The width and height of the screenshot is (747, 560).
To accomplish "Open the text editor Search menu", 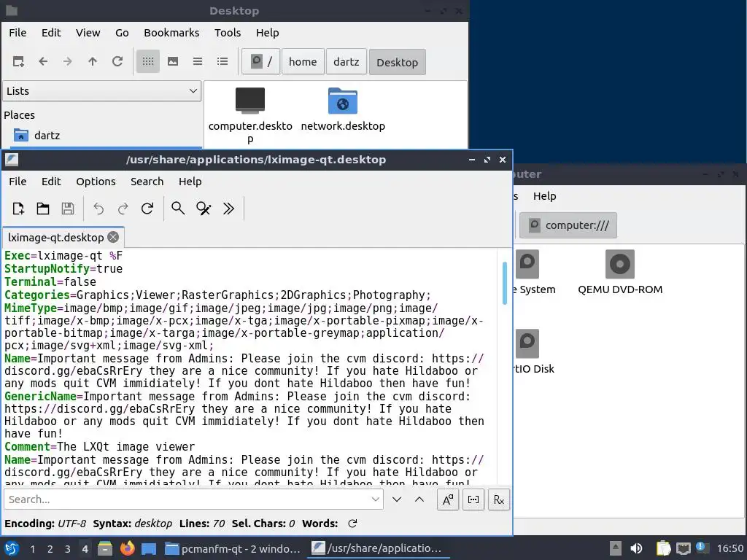I will click(147, 182).
